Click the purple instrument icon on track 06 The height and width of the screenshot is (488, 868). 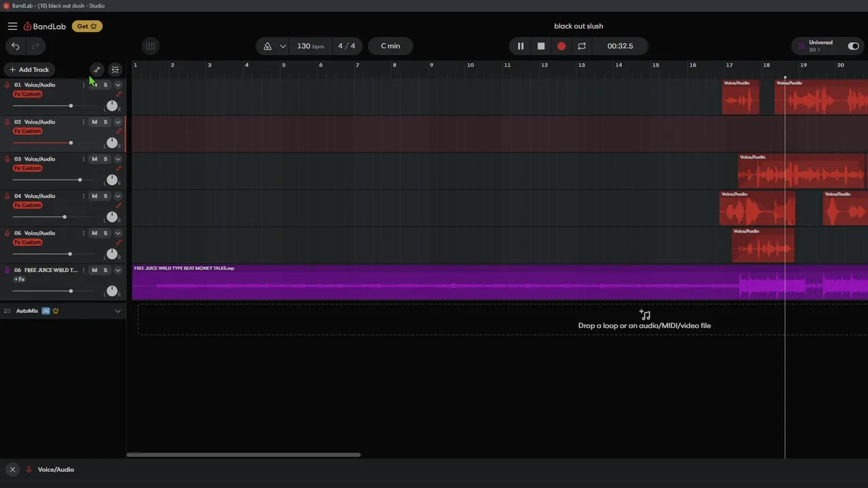point(7,270)
